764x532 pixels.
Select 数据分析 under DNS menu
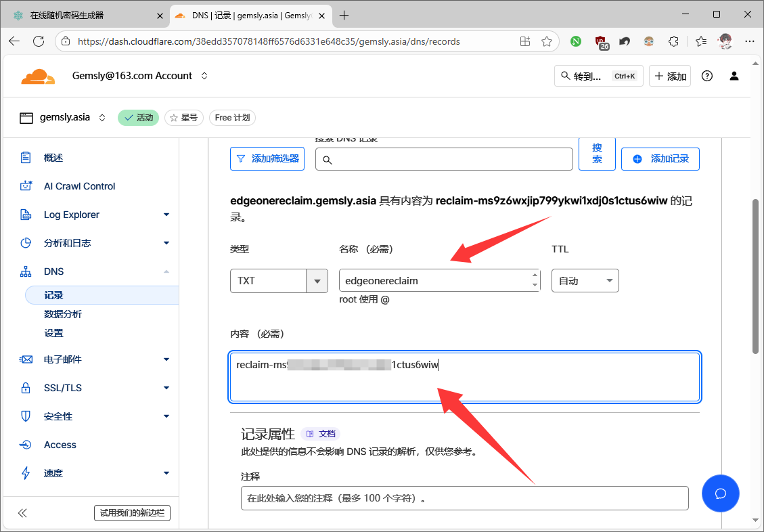point(63,314)
